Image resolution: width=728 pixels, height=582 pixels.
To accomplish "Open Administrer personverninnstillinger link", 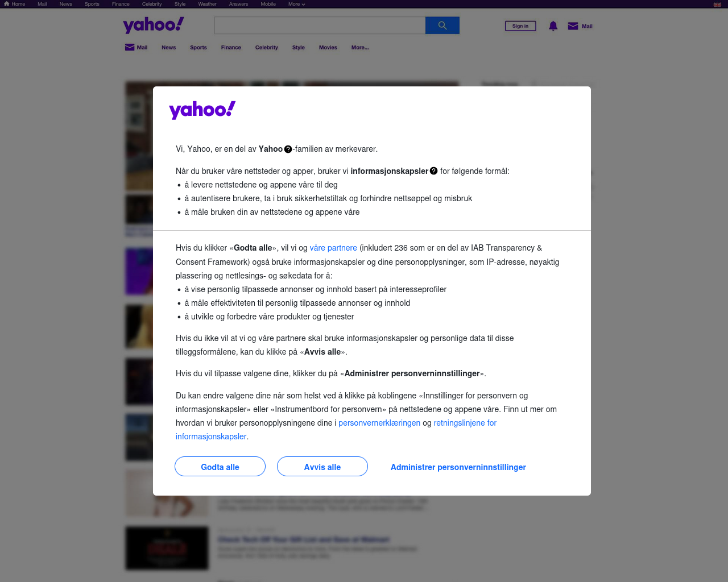I will click(x=458, y=467).
